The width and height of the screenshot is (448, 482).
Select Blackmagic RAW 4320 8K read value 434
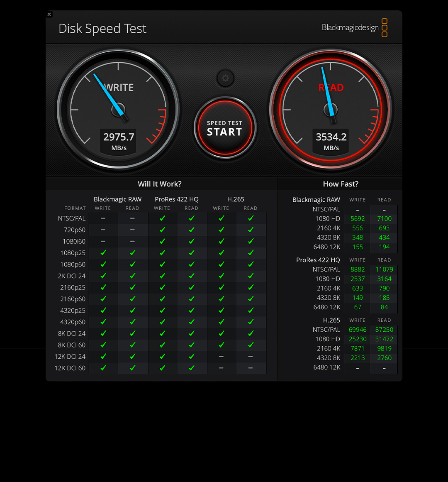[384, 237]
